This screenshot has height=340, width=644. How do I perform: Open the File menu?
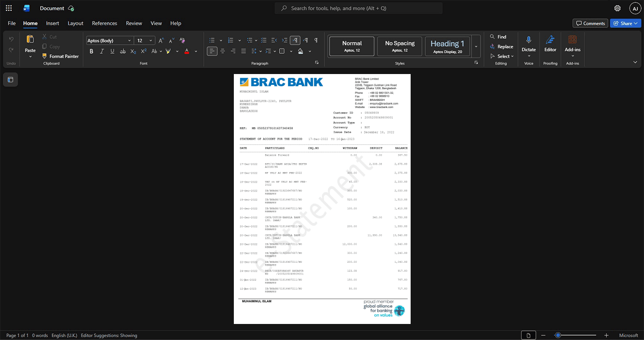click(x=12, y=23)
